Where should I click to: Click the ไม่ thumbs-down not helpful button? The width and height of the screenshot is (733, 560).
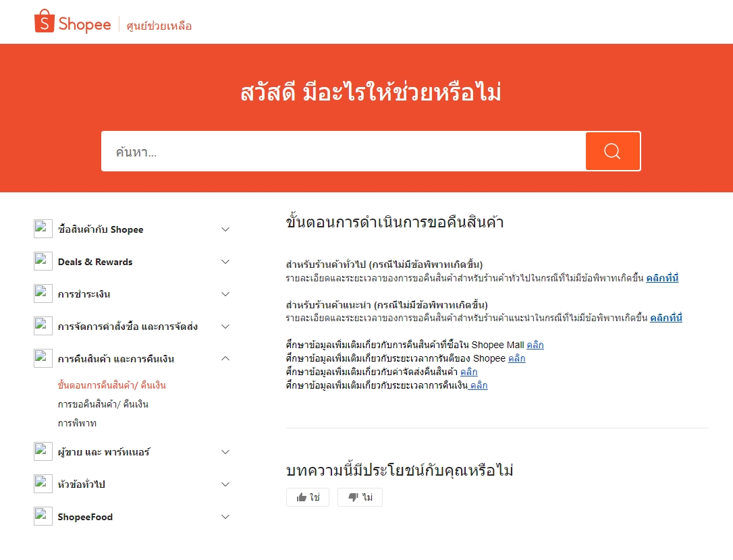360,497
